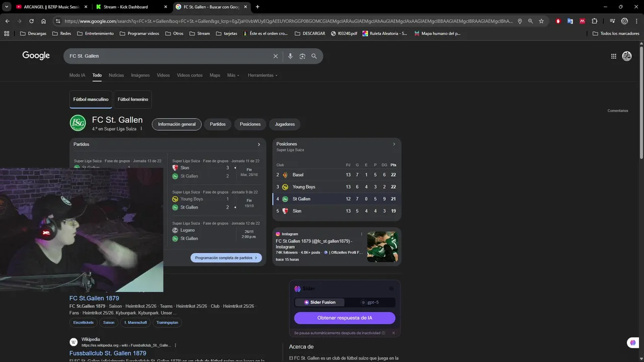This screenshot has height=362, width=644.
Task: Click the location permission icon in address bar
Action: 520,21
